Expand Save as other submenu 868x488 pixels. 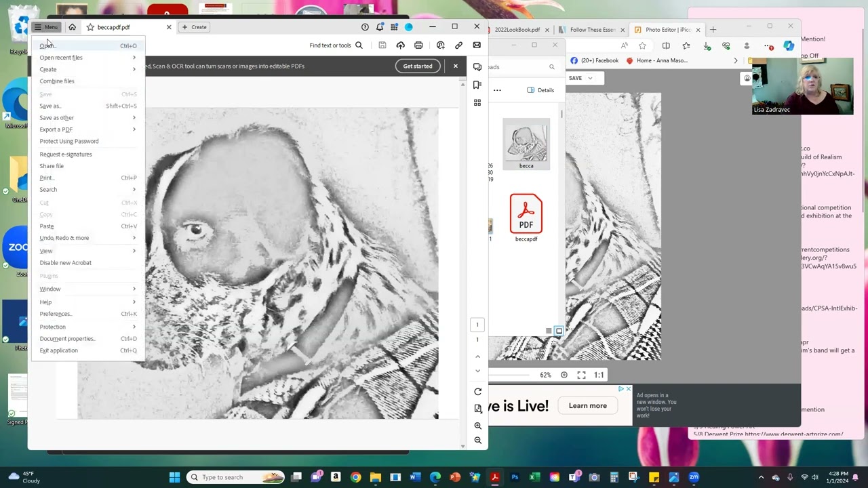(x=88, y=118)
